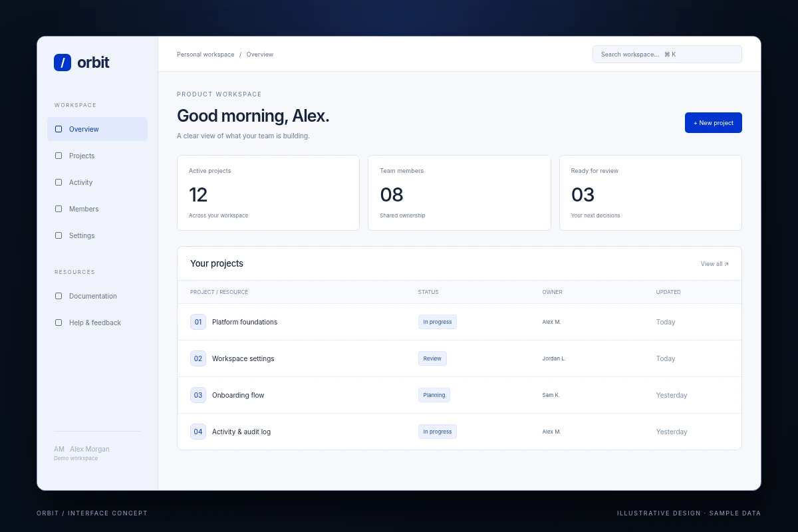Go to Projects in the sidebar

(x=97, y=156)
